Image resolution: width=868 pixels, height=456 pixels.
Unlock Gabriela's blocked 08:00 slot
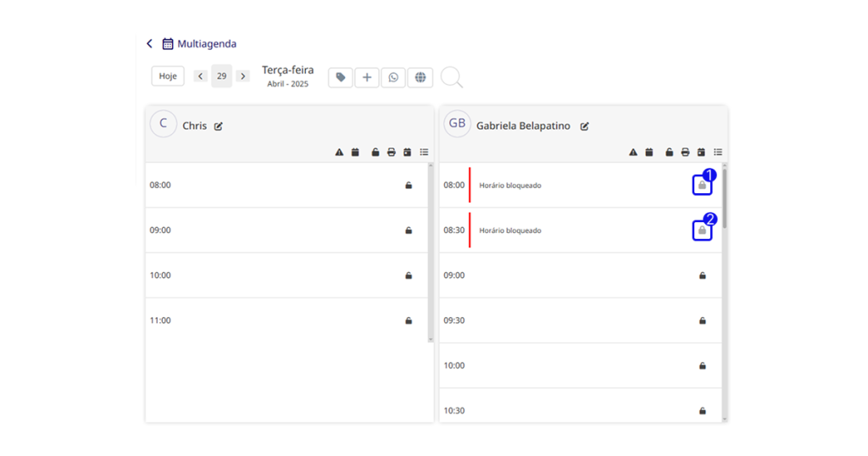coord(702,185)
